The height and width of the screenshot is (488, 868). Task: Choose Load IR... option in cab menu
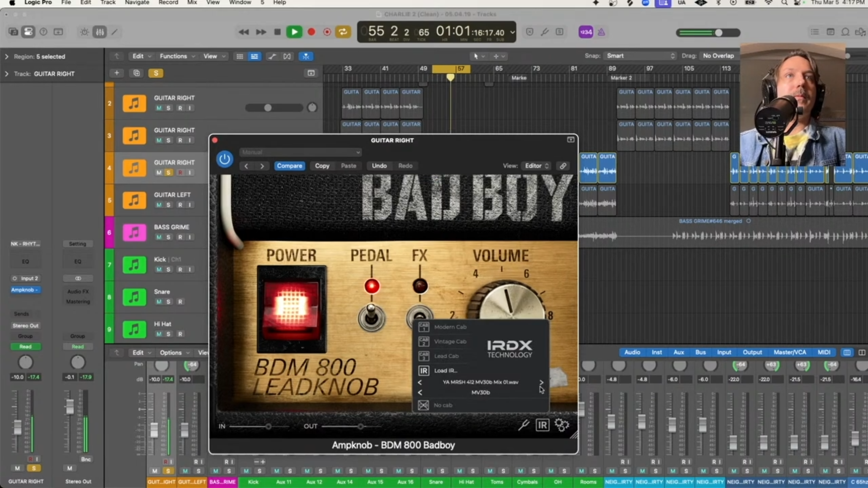click(445, 371)
